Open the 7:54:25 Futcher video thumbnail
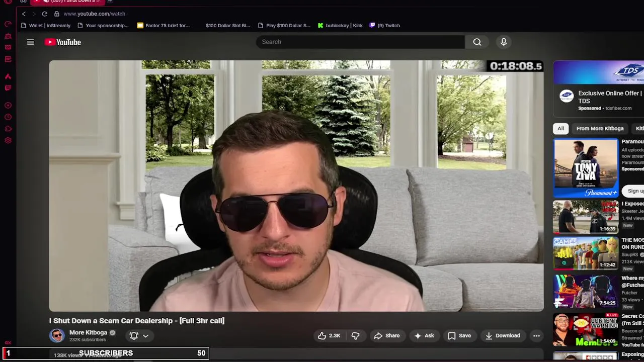 (x=586, y=291)
